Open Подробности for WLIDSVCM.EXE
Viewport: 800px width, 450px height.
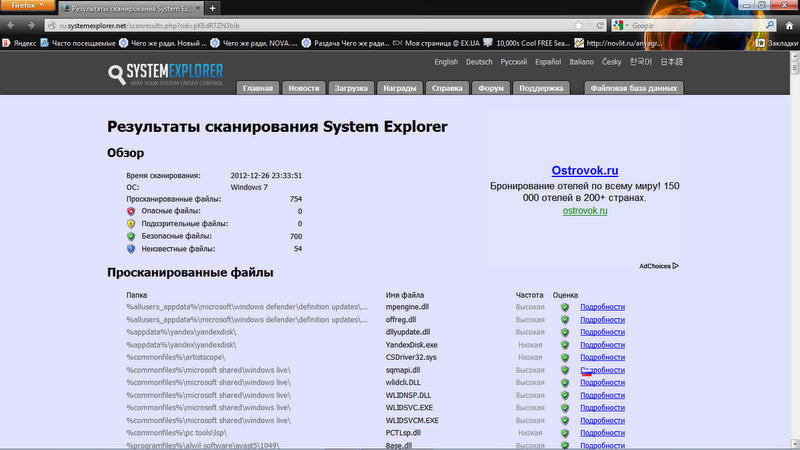point(602,420)
